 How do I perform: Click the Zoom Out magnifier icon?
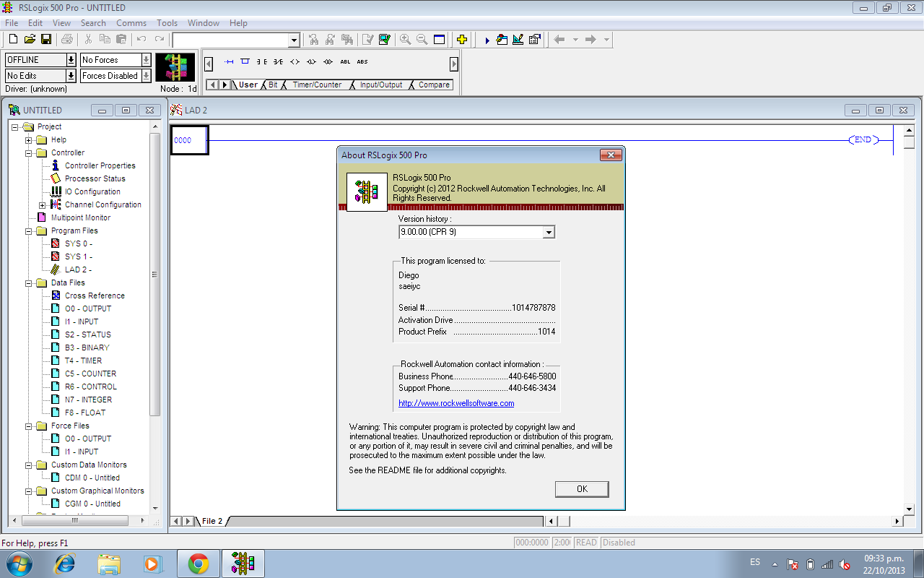422,40
